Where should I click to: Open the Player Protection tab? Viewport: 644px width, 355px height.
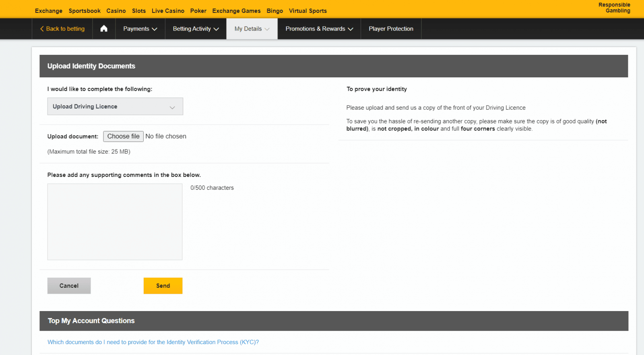[391, 29]
